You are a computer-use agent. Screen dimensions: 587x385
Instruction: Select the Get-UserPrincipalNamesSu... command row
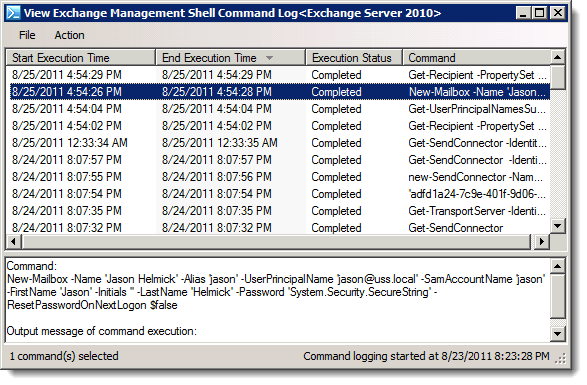point(280,109)
